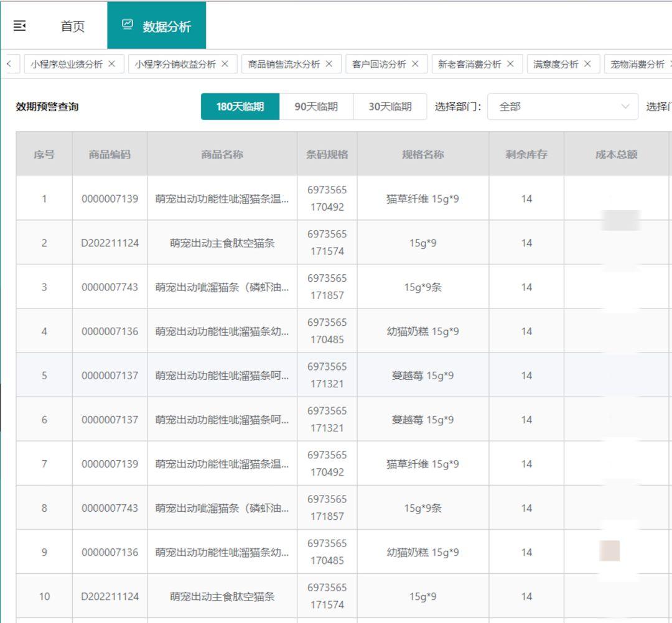Switch to 小程序分销收益分析 tab

(175, 64)
